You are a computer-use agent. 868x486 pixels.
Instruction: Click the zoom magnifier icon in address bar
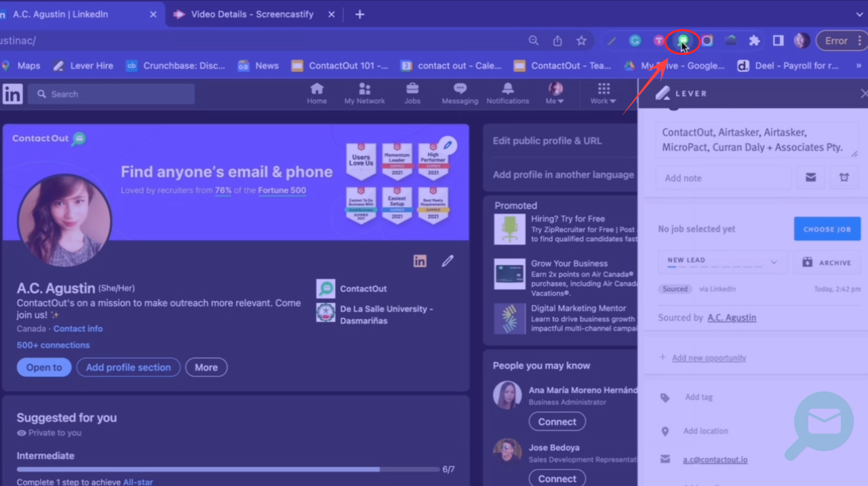pyautogui.click(x=534, y=41)
